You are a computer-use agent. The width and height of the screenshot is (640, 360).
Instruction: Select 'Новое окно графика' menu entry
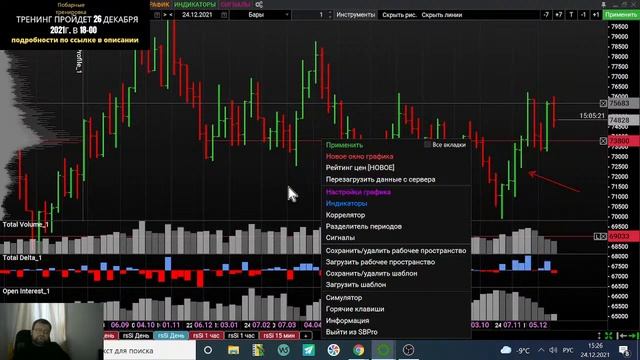(359, 156)
